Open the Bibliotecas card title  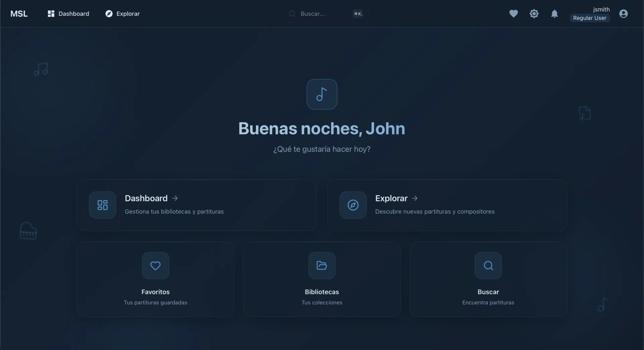(x=322, y=292)
